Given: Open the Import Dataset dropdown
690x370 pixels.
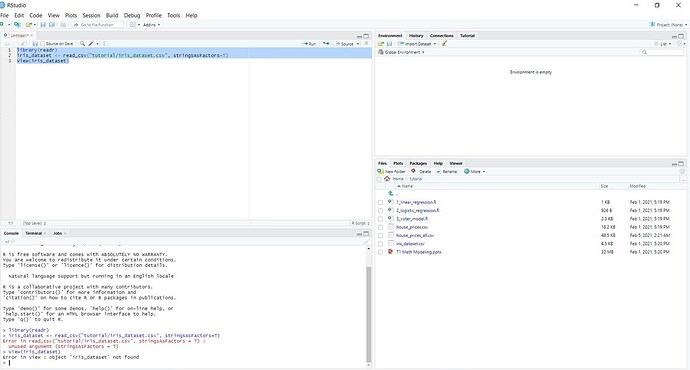Looking at the screenshot, I should (x=416, y=44).
